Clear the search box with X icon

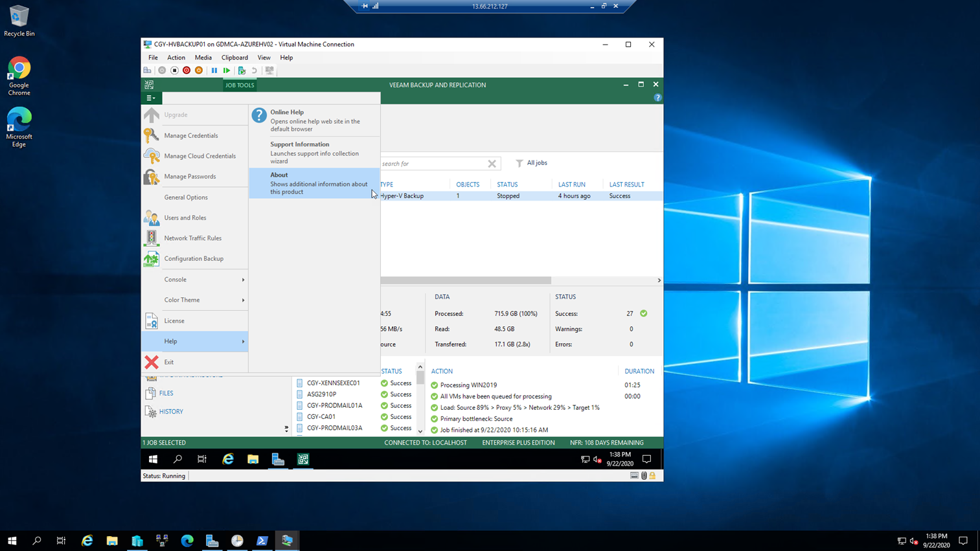click(x=492, y=164)
